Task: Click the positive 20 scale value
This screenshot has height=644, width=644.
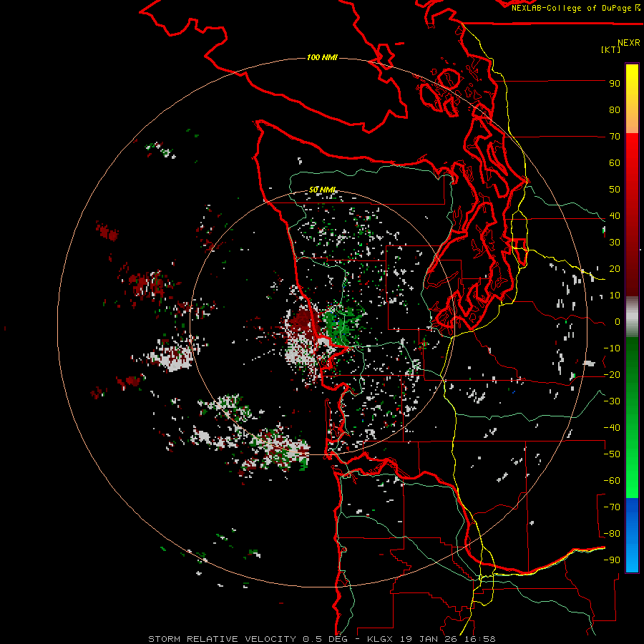Action: [615, 269]
